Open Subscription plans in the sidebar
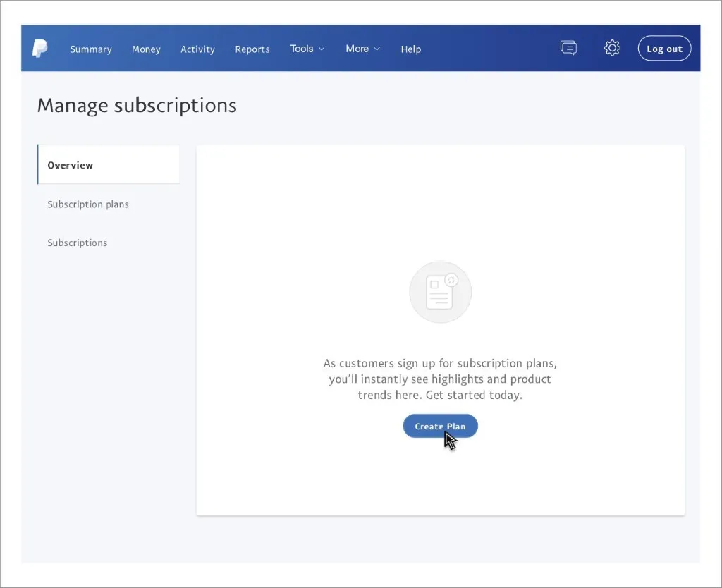Image resolution: width=722 pixels, height=588 pixels. tap(88, 204)
